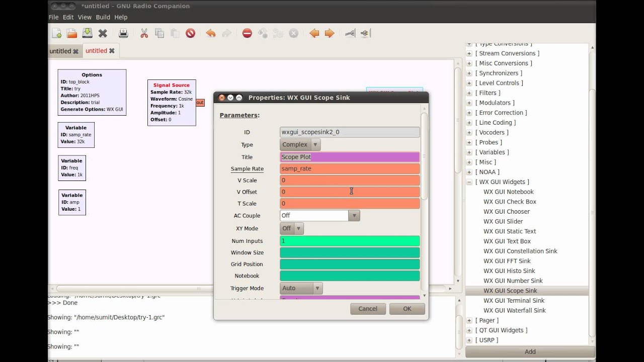Viewport: 644px width, 362px height.
Task: Open the View menu
Action: (x=85, y=17)
